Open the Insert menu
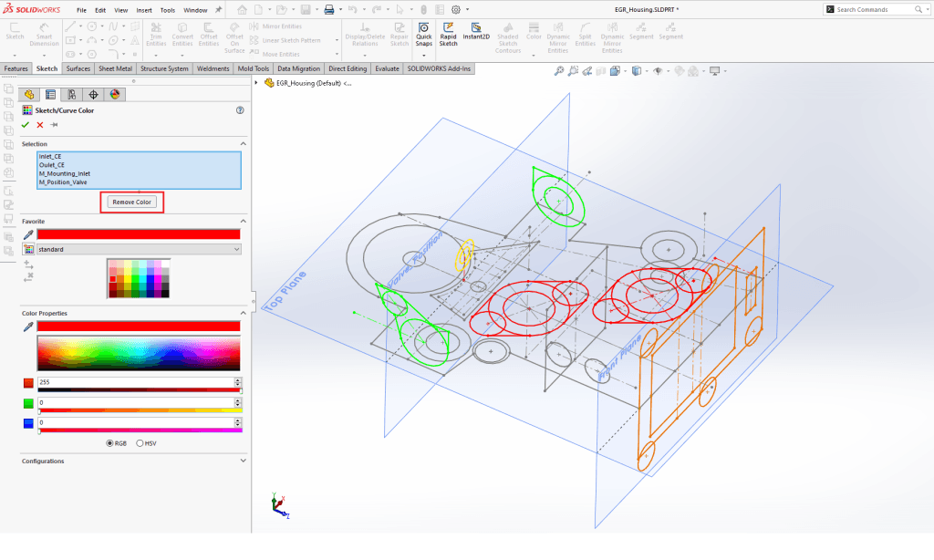This screenshot has height=560, width=934. 144,9
